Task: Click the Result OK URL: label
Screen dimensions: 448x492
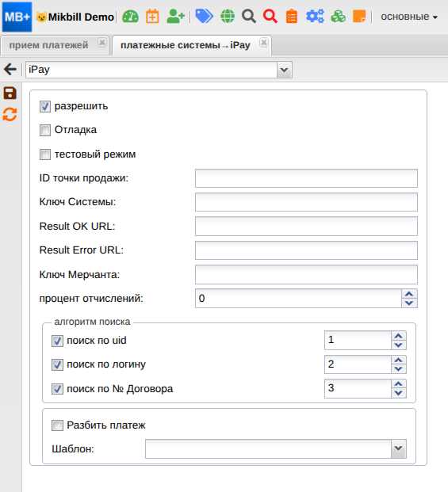Action: [77, 227]
